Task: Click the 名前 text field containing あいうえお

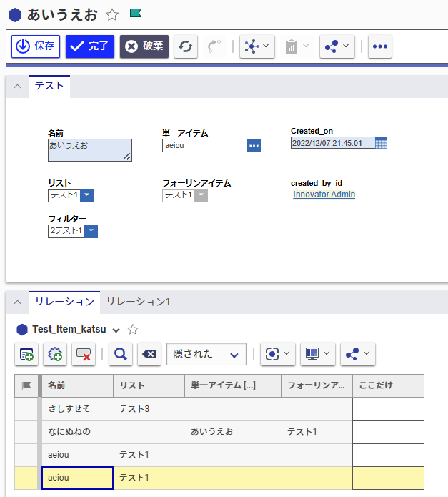Action: click(x=89, y=149)
